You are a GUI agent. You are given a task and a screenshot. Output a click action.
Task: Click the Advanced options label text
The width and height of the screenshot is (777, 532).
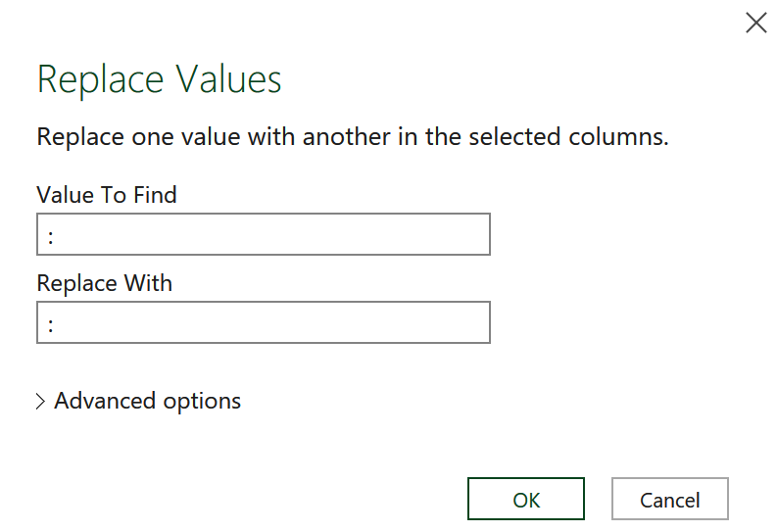(x=147, y=401)
